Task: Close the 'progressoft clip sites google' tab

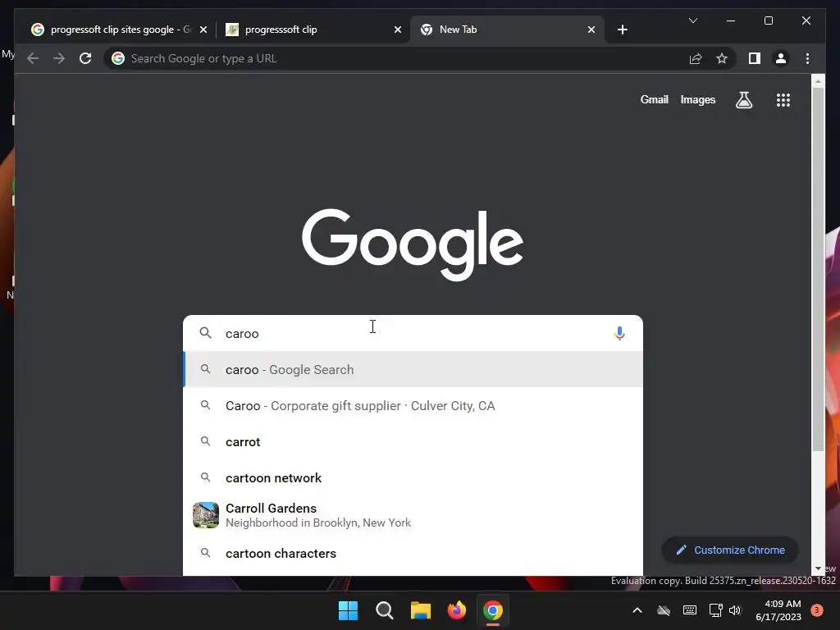Action: 203,30
